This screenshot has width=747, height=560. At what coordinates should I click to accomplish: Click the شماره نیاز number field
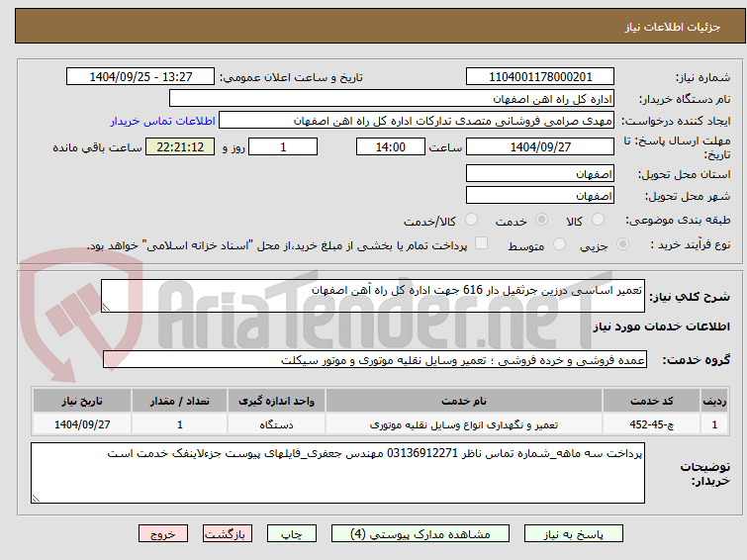(540, 77)
